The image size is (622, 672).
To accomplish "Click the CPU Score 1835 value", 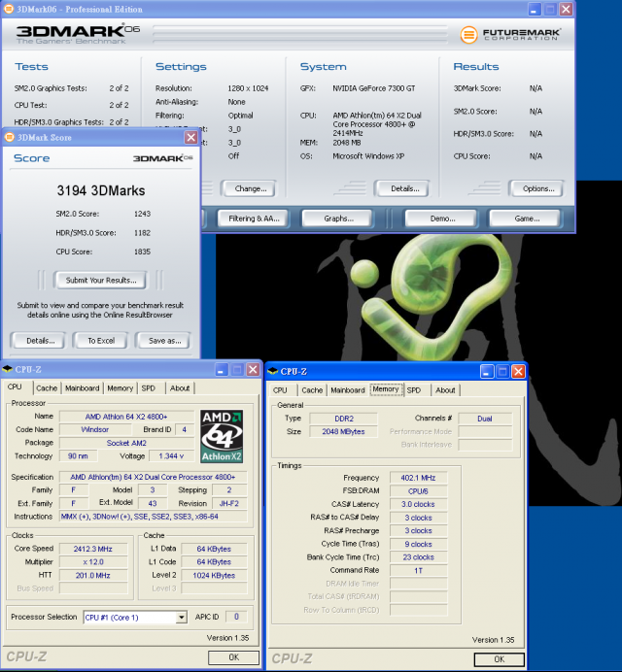I will point(142,252).
